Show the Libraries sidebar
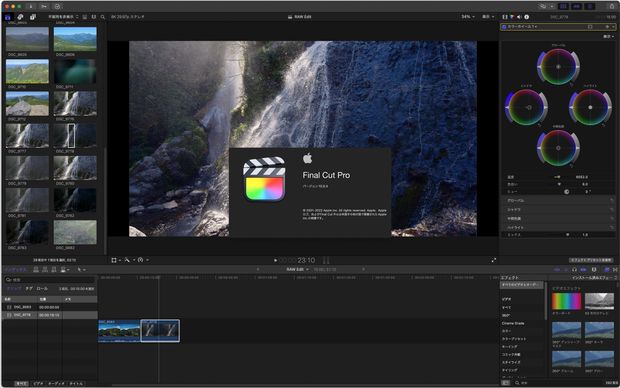The image size is (620, 388). pos(8,17)
